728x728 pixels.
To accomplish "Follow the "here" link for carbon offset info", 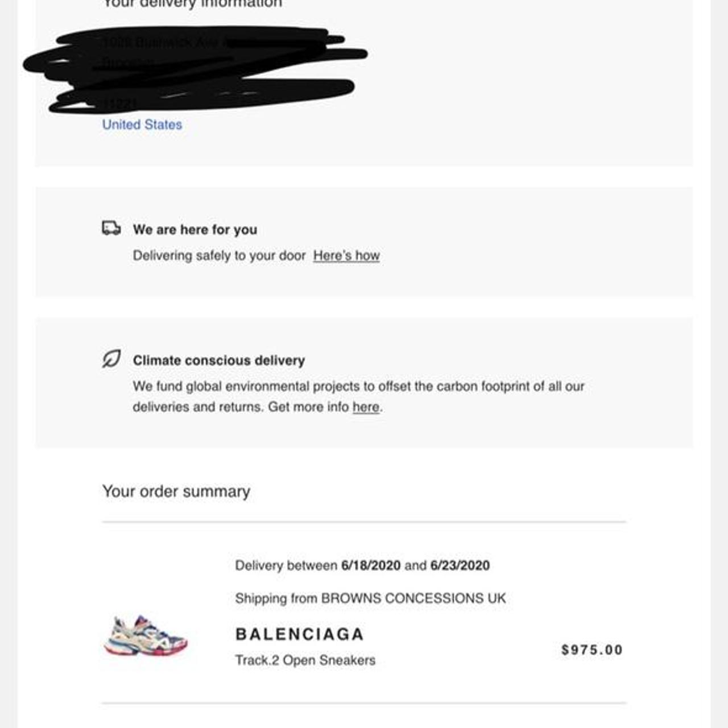I will coord(366,407).
